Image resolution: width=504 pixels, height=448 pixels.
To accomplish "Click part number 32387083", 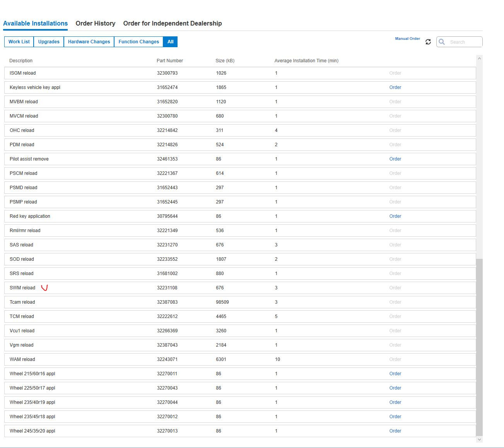I will coord(167,302).
